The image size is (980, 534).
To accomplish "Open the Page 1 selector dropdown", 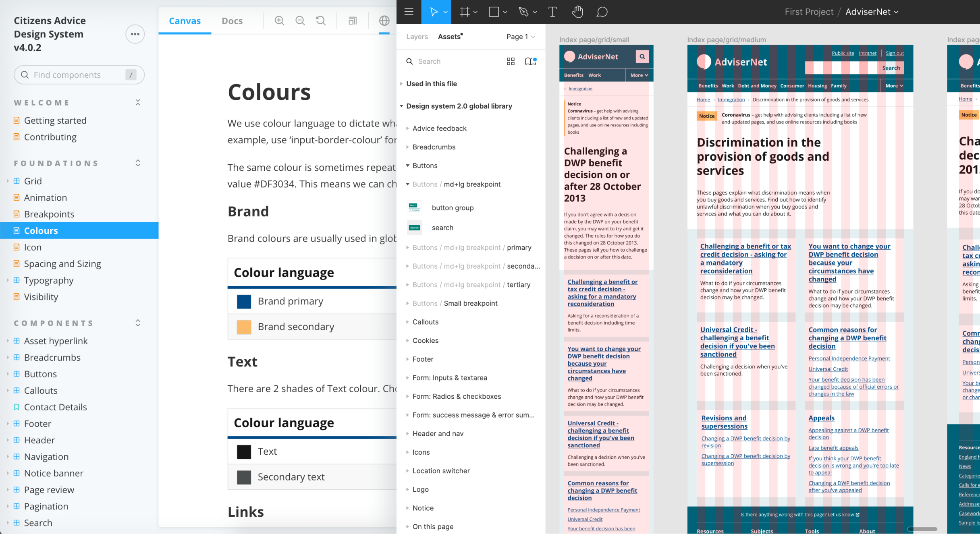I will [521, 37].
